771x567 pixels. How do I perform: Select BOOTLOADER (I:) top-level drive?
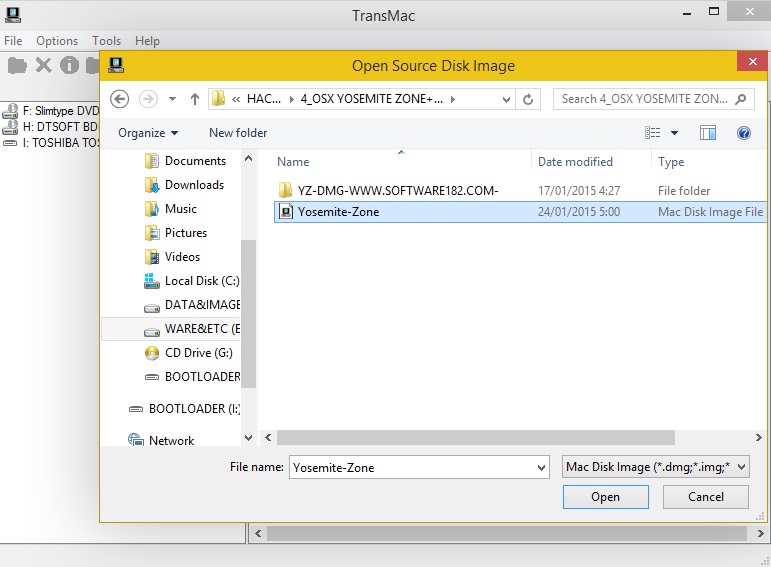(184, 409)
